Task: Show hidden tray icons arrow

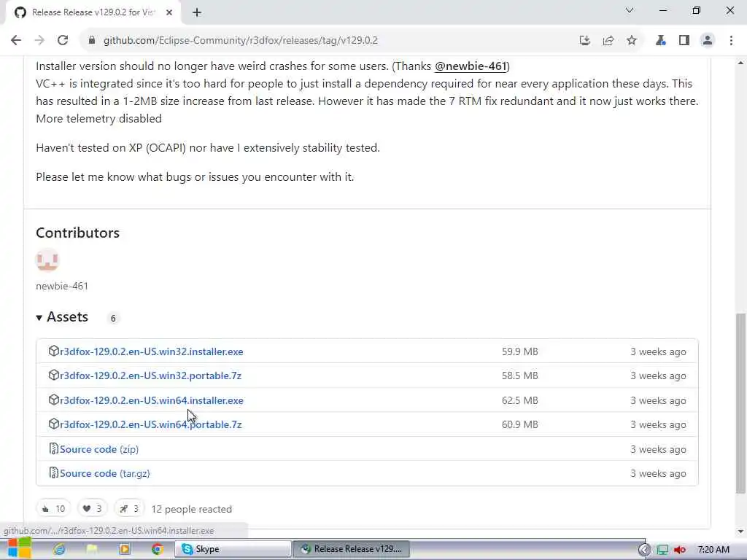Action: coord(644,550)
